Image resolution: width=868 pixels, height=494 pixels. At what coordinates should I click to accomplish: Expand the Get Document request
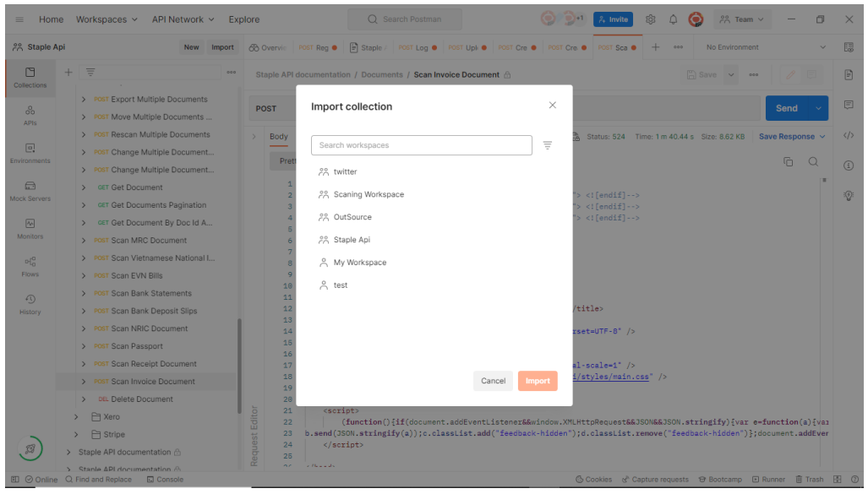tap(84, 187)
